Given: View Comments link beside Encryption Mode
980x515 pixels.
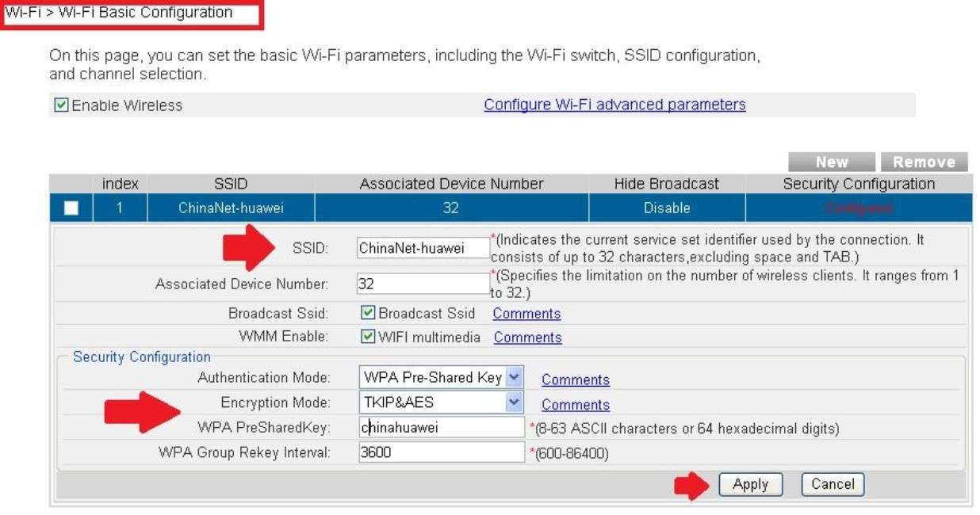Looking at the screenshot, I should click(575, 405).
